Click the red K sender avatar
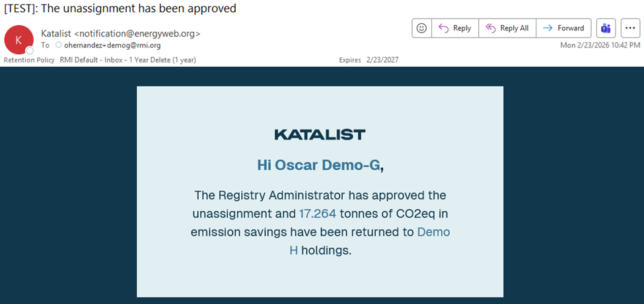 coord(18,39)
